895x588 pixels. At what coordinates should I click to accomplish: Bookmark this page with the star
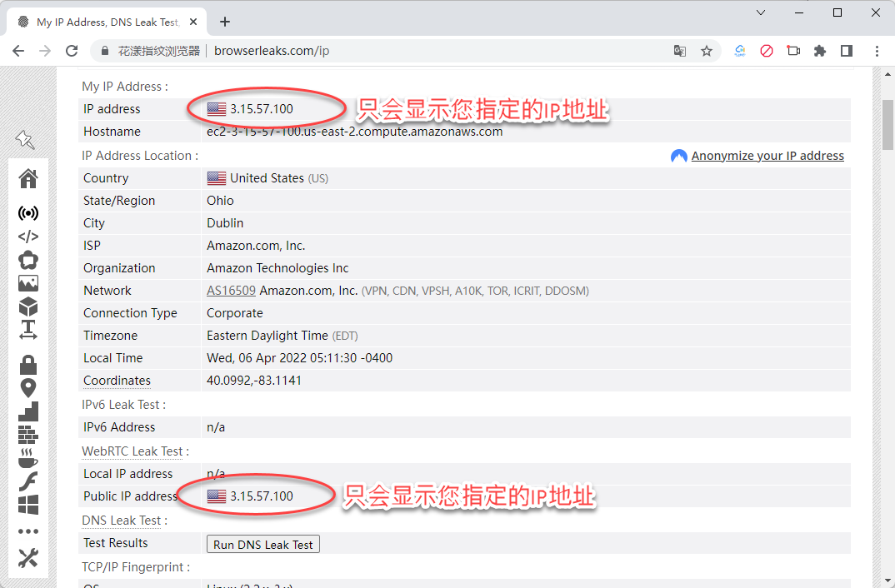(707, 51)
